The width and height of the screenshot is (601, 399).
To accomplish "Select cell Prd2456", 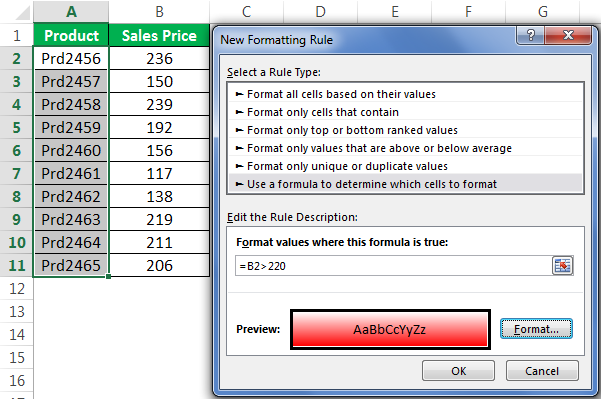I will (x=71, y=58).
